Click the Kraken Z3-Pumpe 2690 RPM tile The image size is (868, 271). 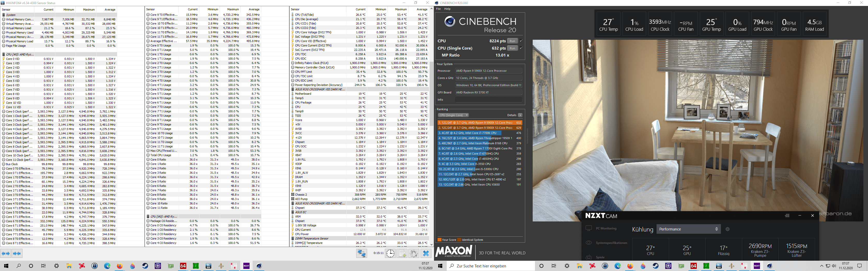pos(760,250)
